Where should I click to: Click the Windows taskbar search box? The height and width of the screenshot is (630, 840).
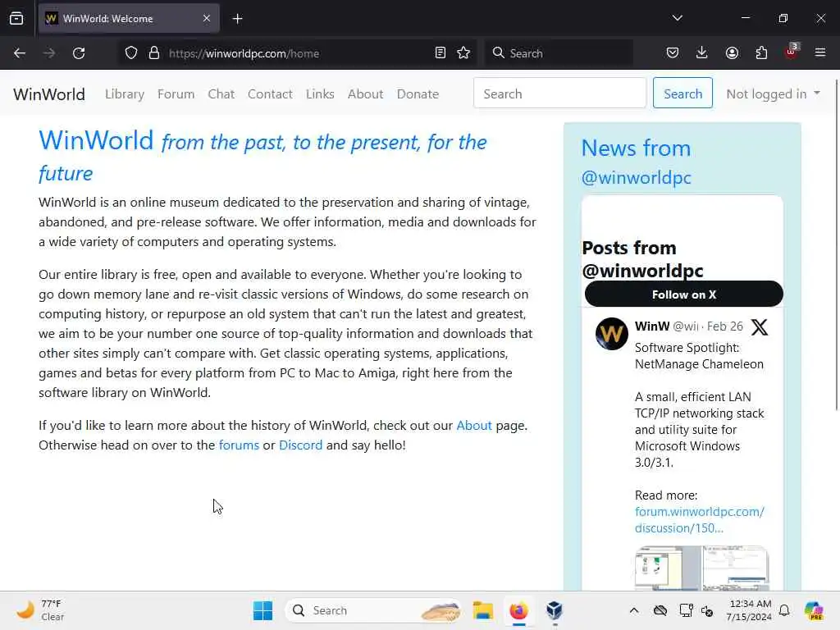(373, 610)
